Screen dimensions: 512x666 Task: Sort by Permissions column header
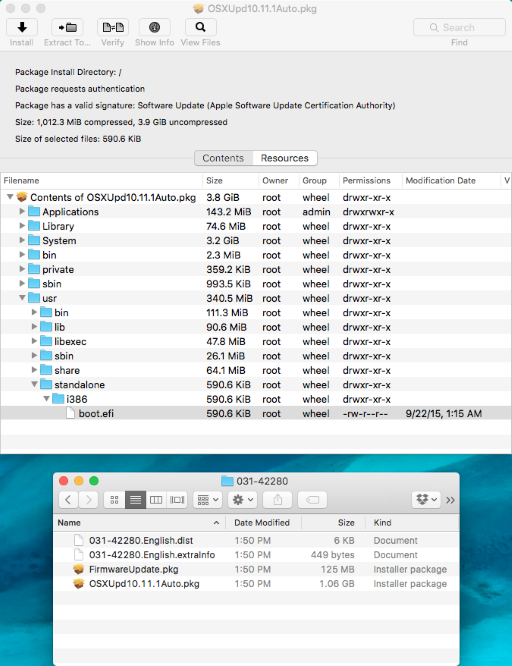coord(371,181)
